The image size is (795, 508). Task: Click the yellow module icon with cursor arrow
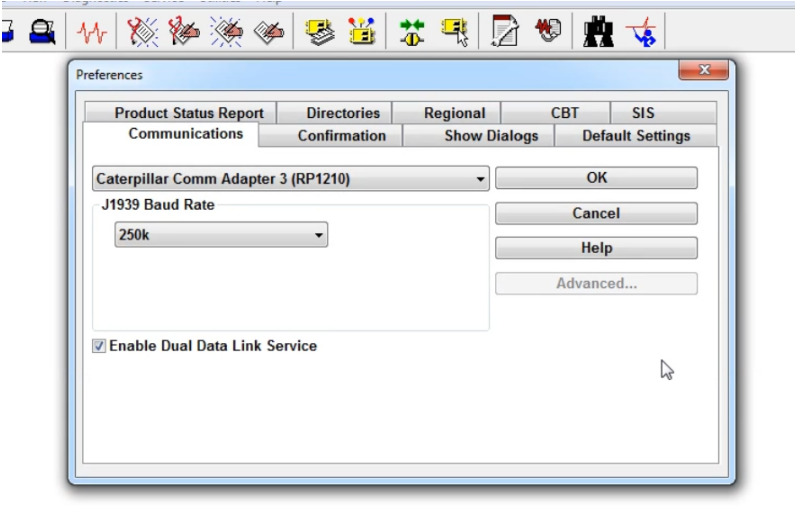(x=455, y=33)
